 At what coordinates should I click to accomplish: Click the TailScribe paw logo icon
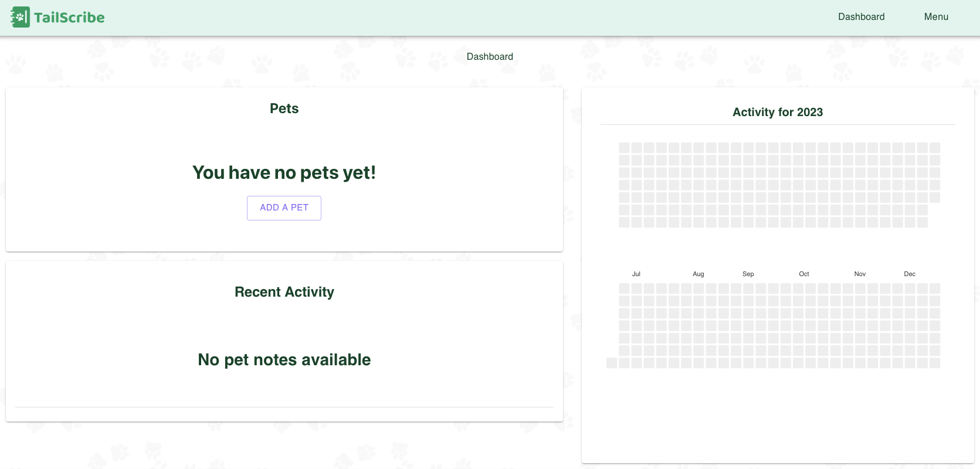click(21, 16)
